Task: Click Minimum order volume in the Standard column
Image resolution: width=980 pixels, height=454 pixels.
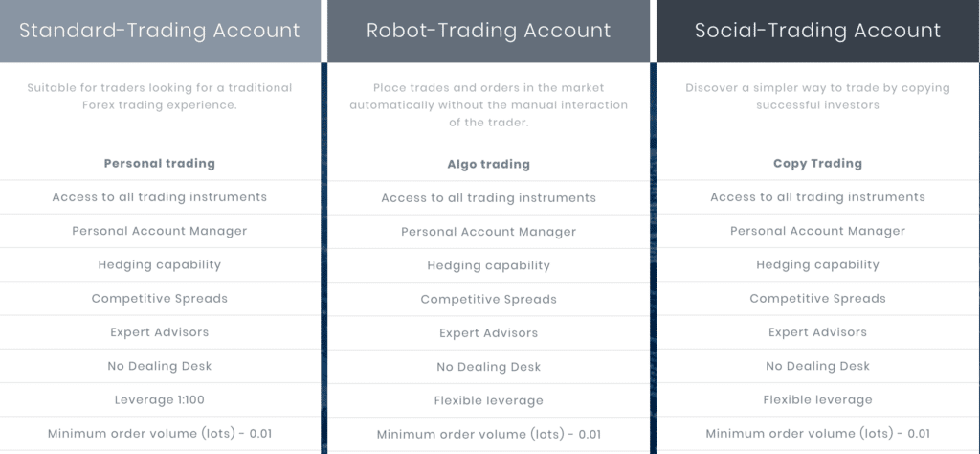Action: point(160,433)
